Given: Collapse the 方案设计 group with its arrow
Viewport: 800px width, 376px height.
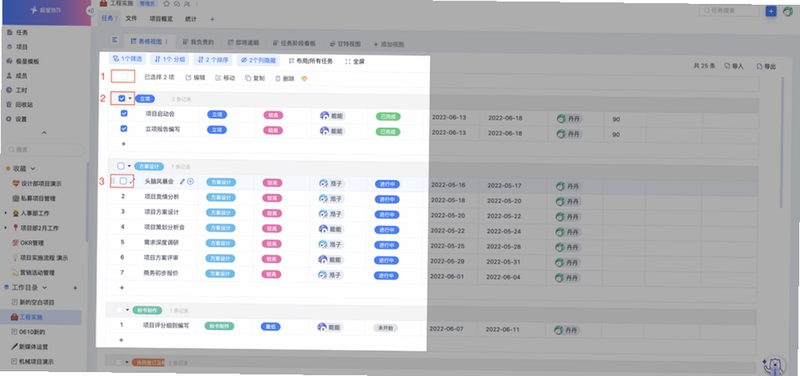Looking at the screenshot, I should coord(129,166).
